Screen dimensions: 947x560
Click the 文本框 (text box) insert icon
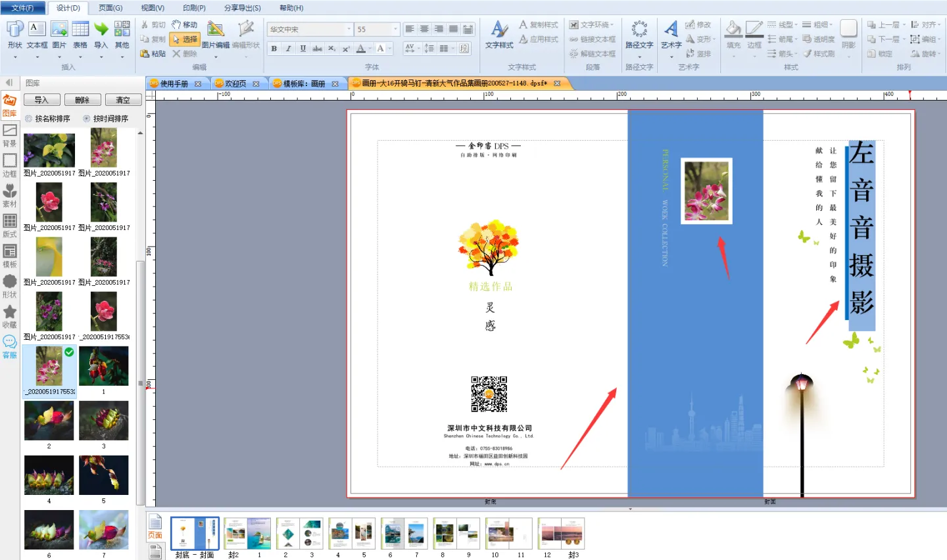point(37,30)
